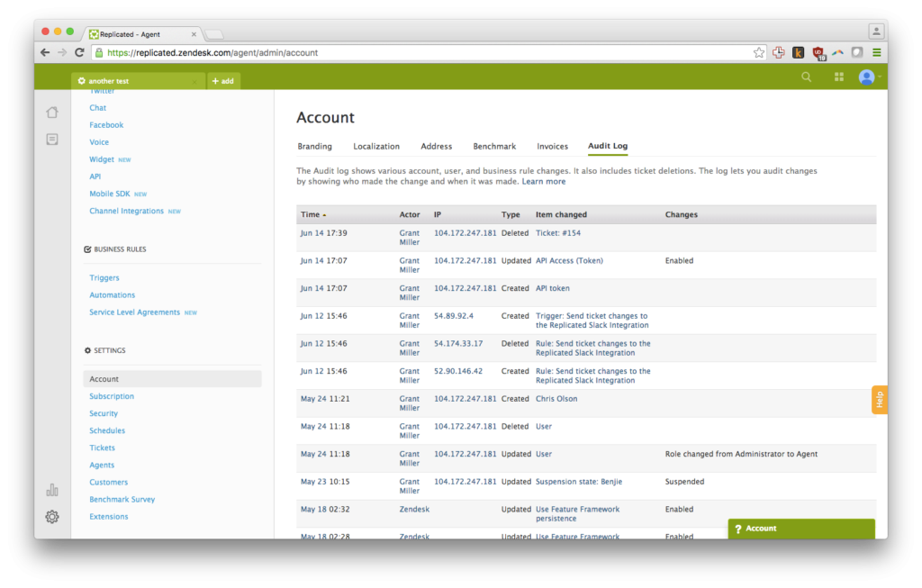
Task: Select the Home icon in the left sidebar
Action: click(x=51, y=112)
